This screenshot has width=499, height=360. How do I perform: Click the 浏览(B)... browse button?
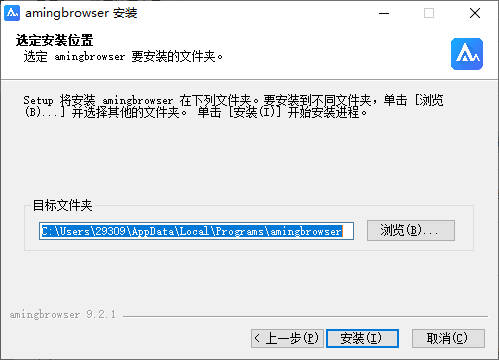tap(411, 230)
